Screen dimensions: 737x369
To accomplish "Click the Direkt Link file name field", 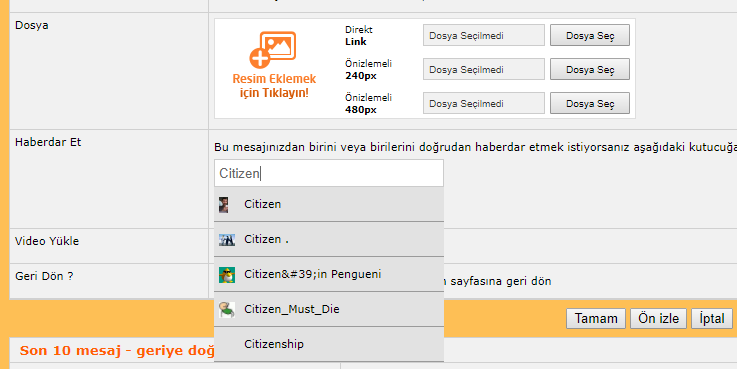I will click(x=484, y=35).
